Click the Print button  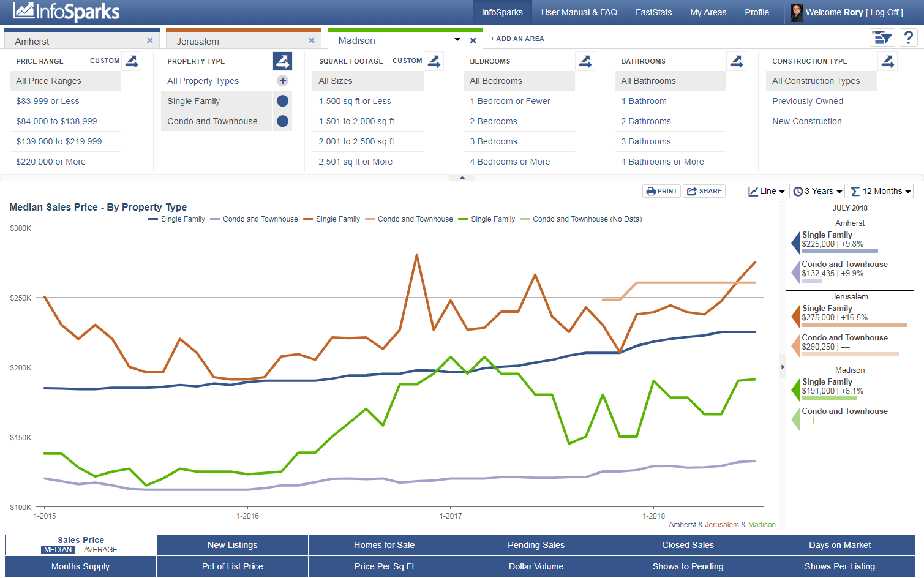[662, 191]
